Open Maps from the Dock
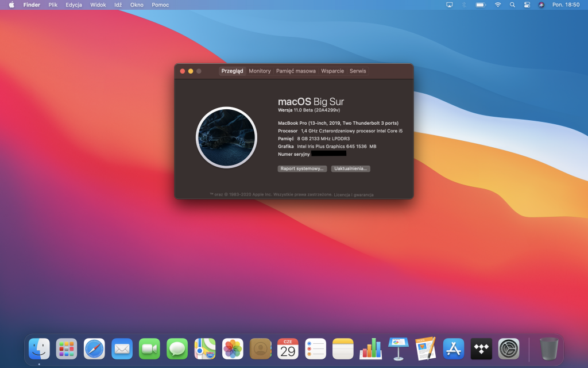Screen dimensions: 588x368 tap(204, 349)
